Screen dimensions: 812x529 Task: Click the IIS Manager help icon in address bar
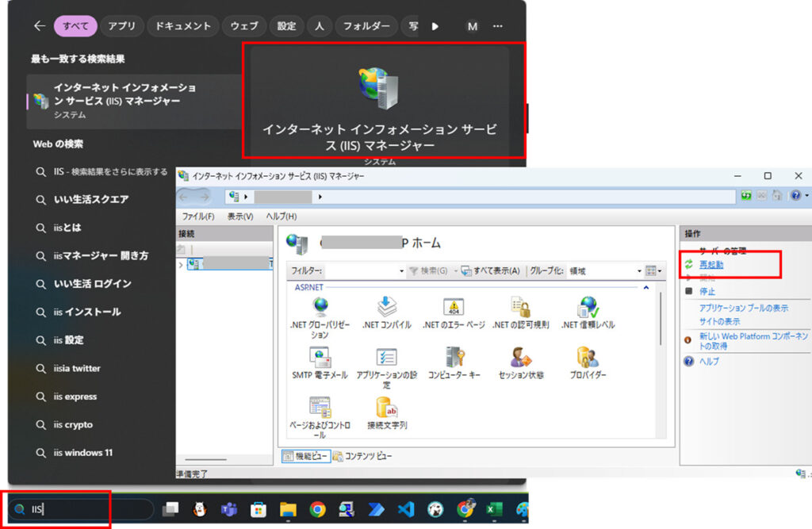tap(796, 196)
